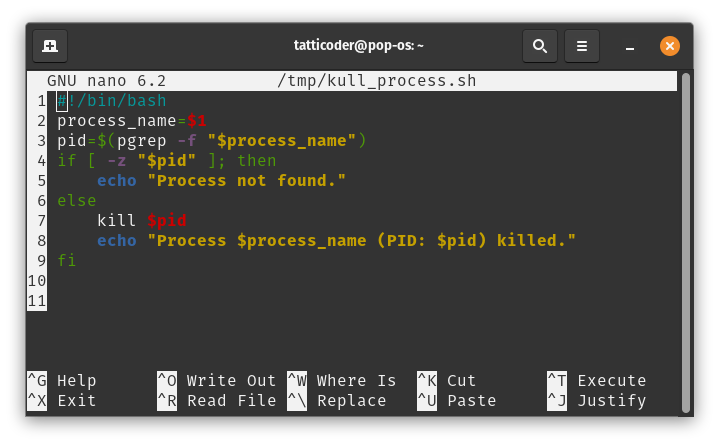Viewport: 719px width, 445px height.
Task: Click the ^\ Replace shortcut
Action: point(336,401)
